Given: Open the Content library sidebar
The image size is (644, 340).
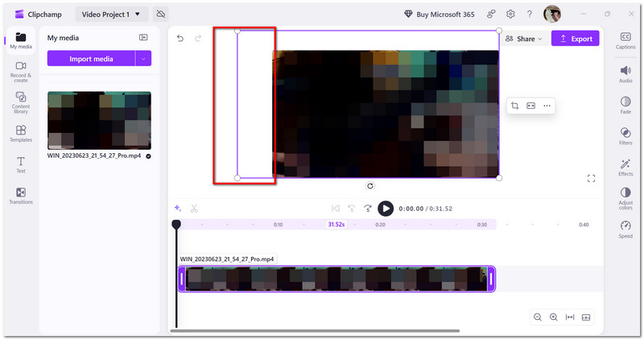Looking at the screenshot, I should pyautogui.click(x=21, y=102).
